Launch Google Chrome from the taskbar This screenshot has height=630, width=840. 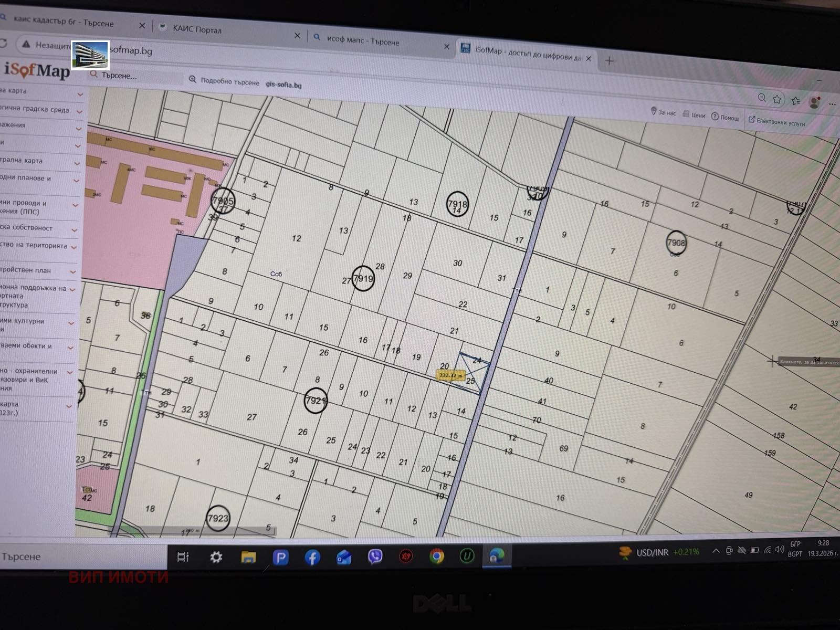point(436,556)
